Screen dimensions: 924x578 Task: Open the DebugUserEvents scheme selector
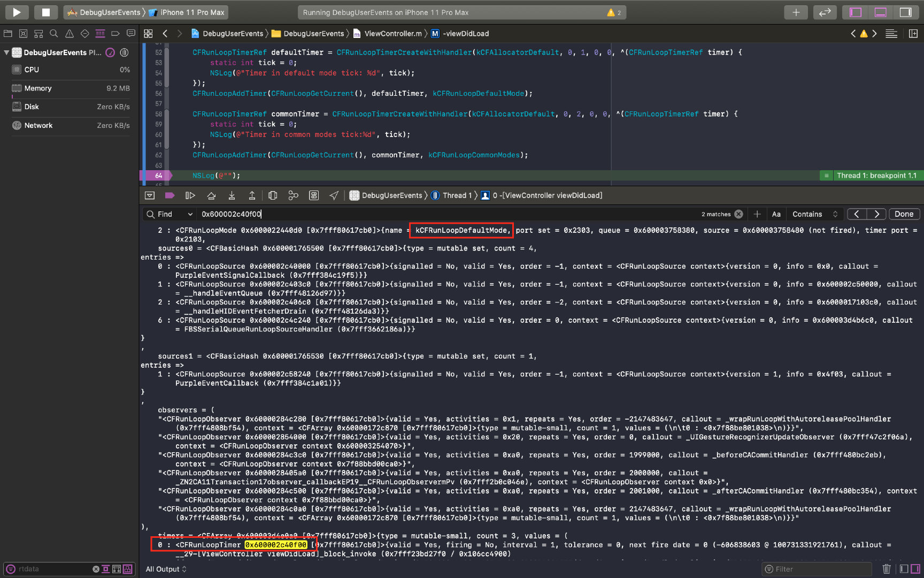(104, 12)
